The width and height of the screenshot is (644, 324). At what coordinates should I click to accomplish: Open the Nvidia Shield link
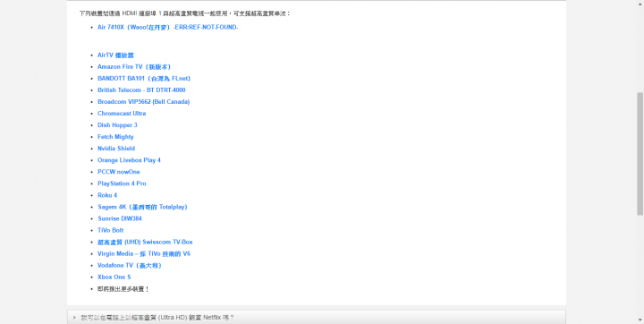116,149
